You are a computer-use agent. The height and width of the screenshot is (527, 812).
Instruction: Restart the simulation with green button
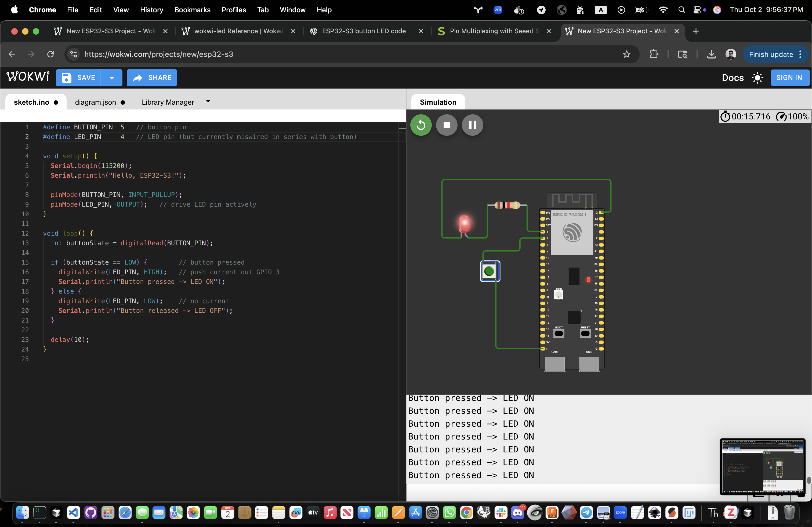point(421,125)
